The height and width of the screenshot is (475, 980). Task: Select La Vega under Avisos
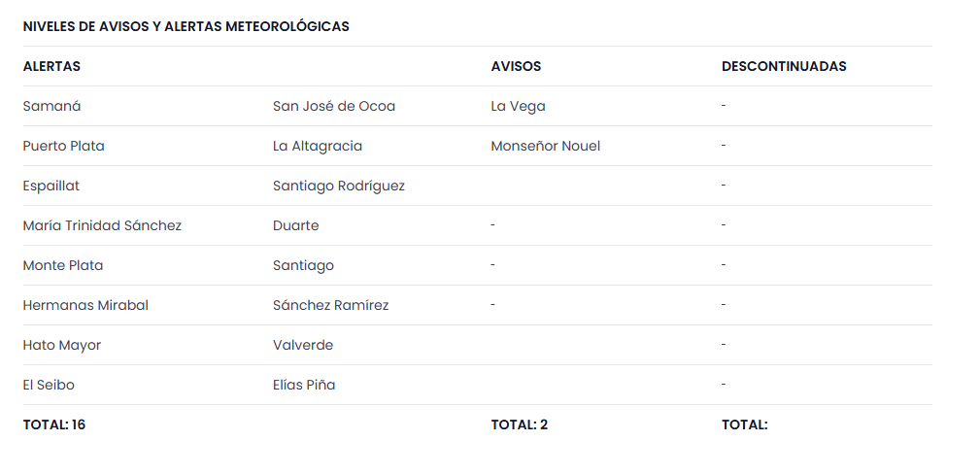pyautogui.click(x=519, y=106)
